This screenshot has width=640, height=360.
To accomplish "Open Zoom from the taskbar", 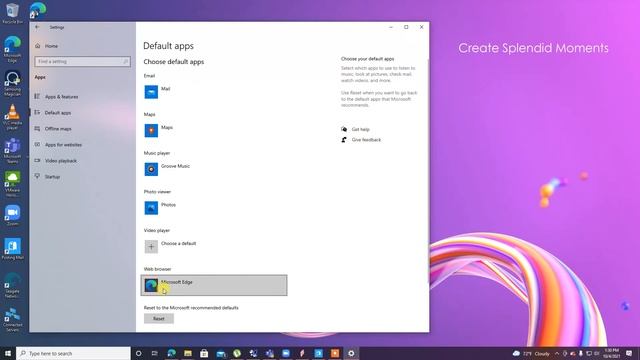I will 286,353.
